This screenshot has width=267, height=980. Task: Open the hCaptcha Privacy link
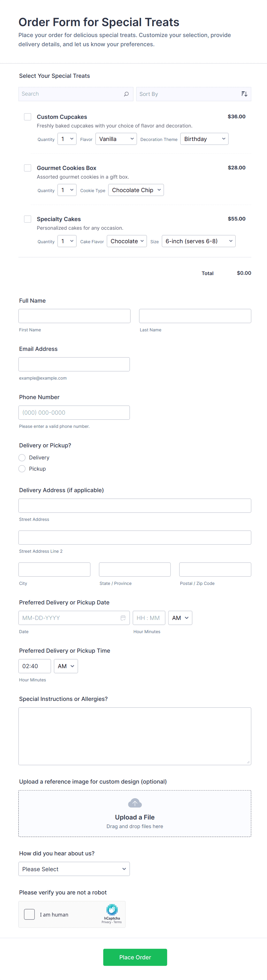[x=106, y=922]
